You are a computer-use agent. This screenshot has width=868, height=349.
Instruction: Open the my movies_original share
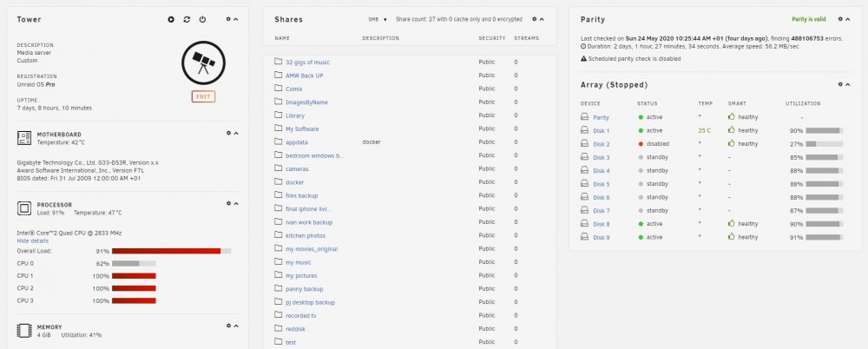point(311,249)
